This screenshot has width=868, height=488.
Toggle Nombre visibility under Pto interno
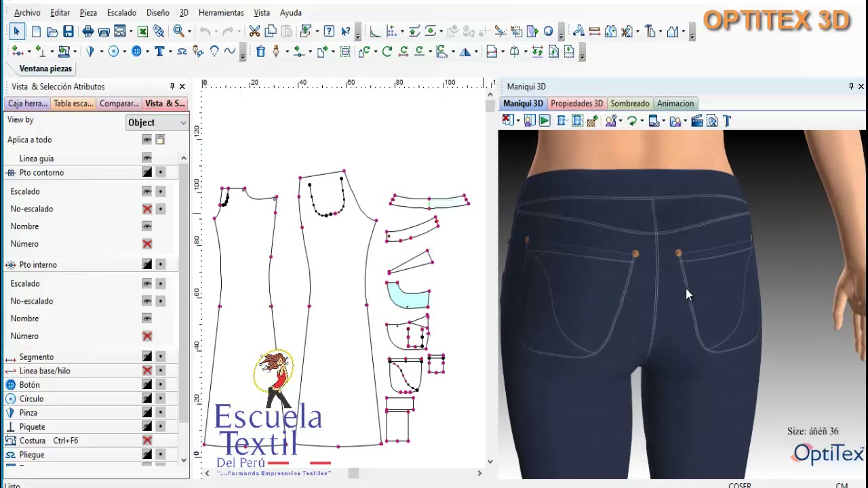[x=146, y=319]
